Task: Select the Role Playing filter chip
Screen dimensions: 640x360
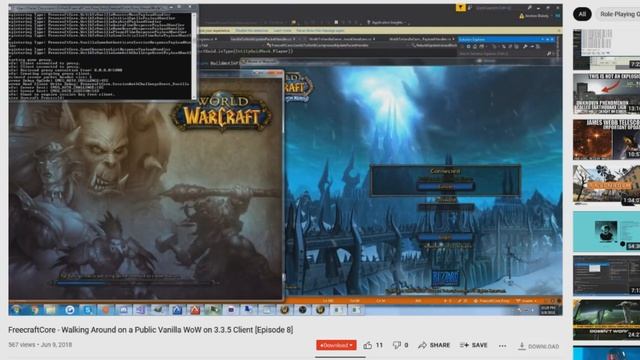Action: [x=618, y=14]
